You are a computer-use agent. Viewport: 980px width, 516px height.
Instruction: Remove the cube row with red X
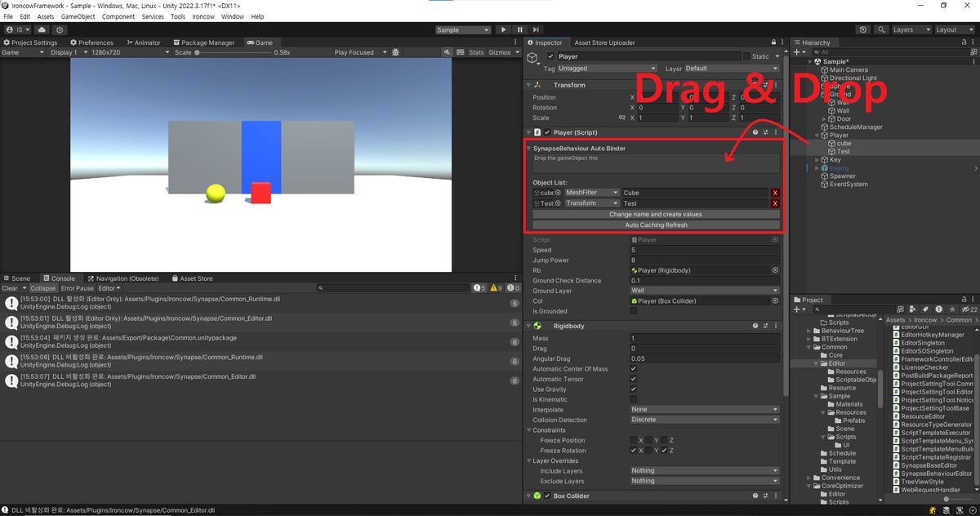[x=775, y=193]
